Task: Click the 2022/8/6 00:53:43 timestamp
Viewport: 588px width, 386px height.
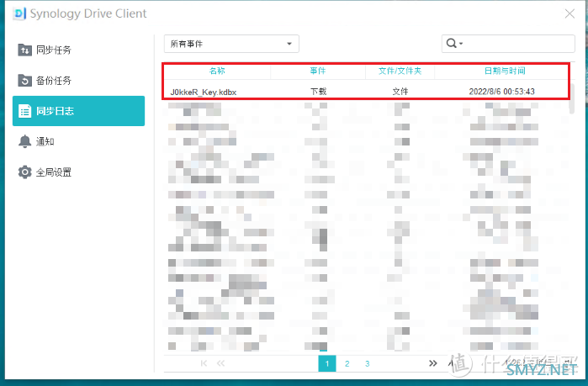Action: pyautogui.click(x=501, y=92)
